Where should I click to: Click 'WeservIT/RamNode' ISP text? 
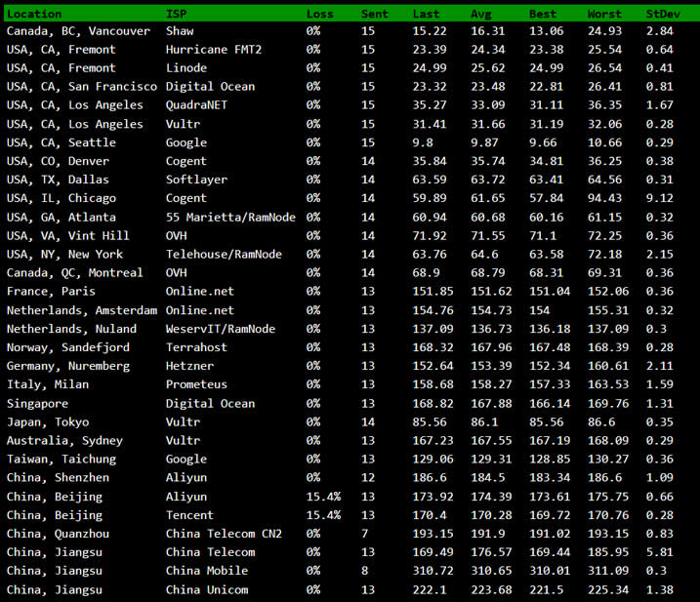tap(221, 329)
